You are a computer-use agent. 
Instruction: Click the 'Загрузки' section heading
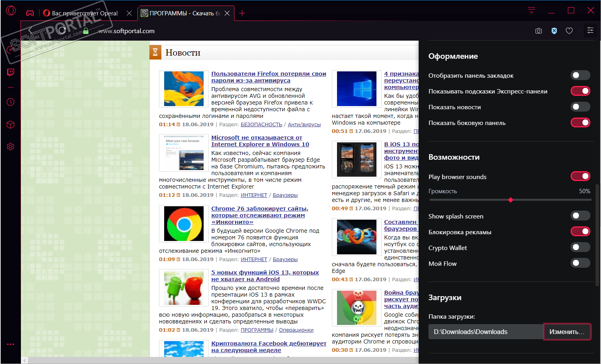445,298
